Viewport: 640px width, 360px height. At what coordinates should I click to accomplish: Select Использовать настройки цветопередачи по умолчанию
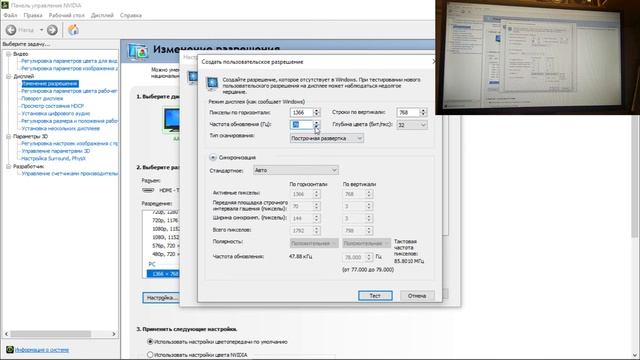point(150,342)
